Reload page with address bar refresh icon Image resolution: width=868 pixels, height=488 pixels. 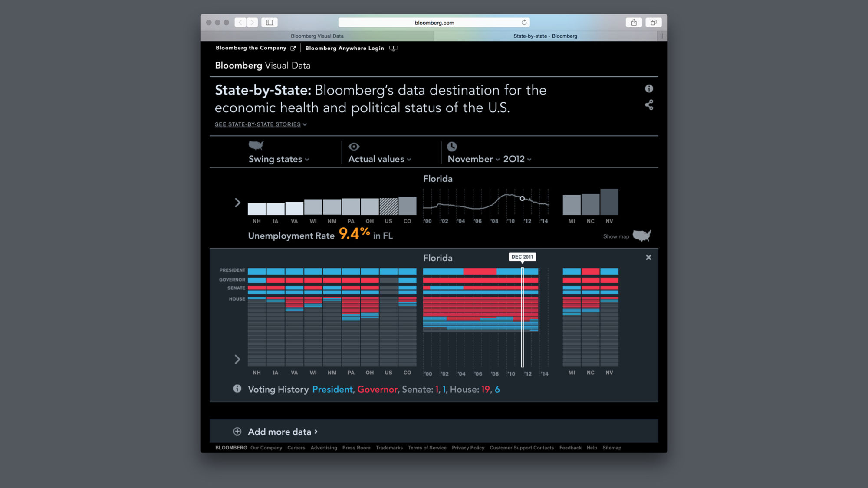click(524, 23)
